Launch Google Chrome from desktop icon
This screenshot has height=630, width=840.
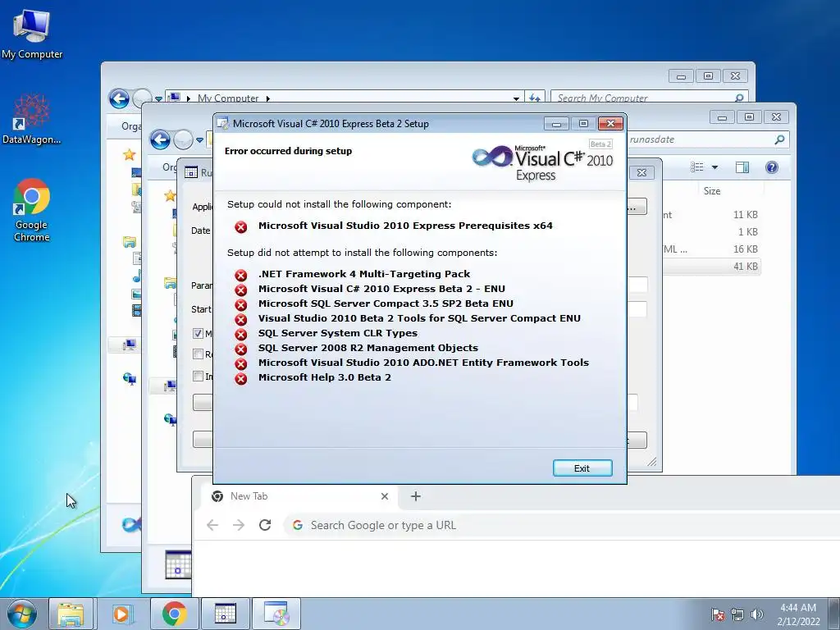tap(32, 210)
